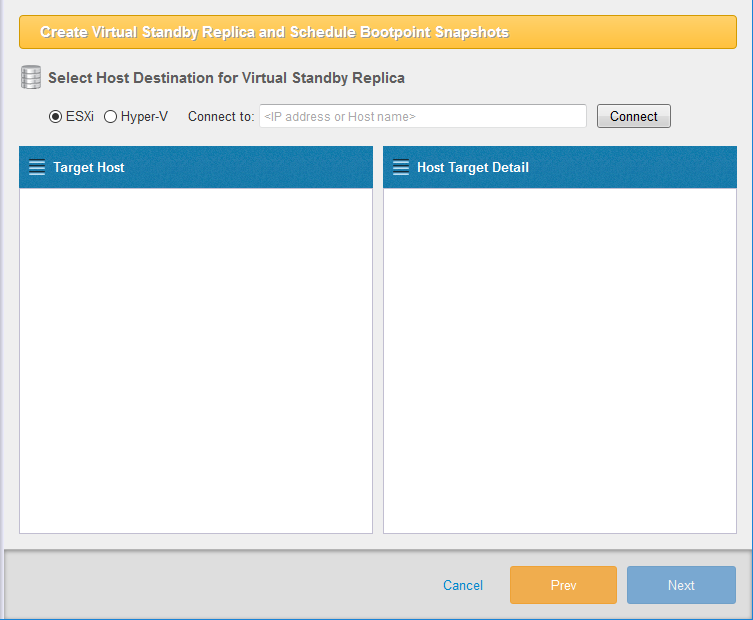Click the "Connect to:" label

221,116
